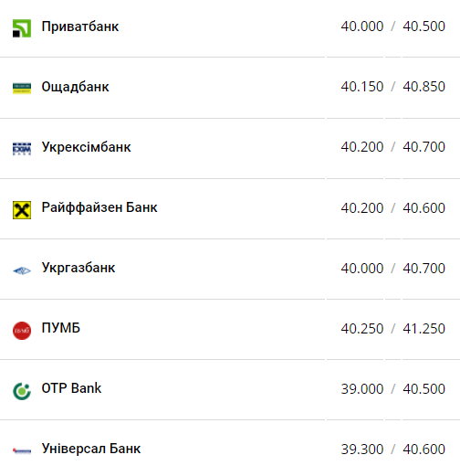This screenshot has width=460, height=476.
Task: Select the Укрексімбанк row name
Action: click(86, 147)
